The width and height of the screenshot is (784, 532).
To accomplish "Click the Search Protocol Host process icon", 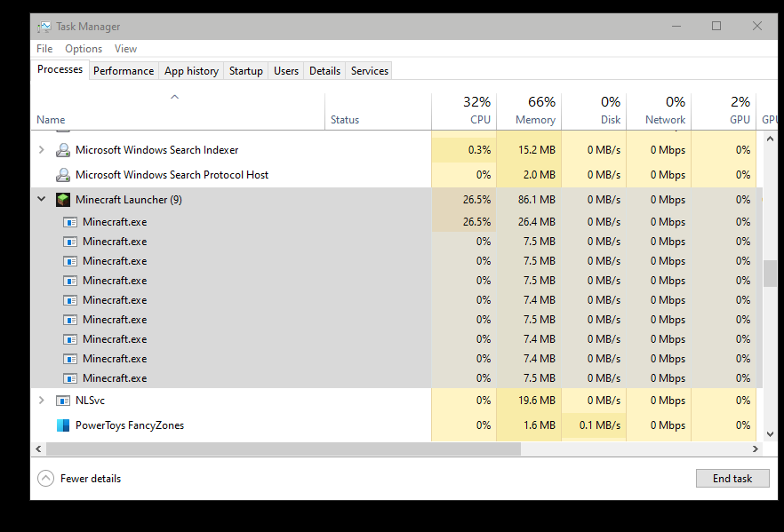I will pos(63,175).
